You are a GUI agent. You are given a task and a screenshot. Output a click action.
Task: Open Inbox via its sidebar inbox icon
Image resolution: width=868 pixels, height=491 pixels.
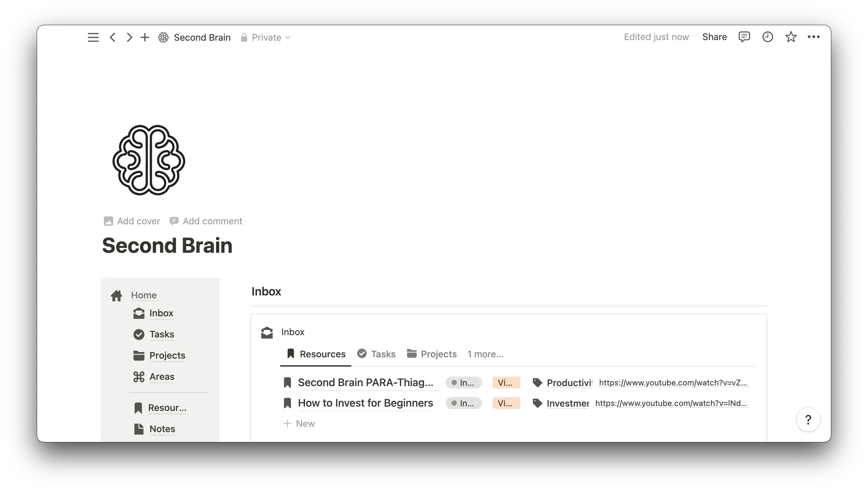[139, 313]
